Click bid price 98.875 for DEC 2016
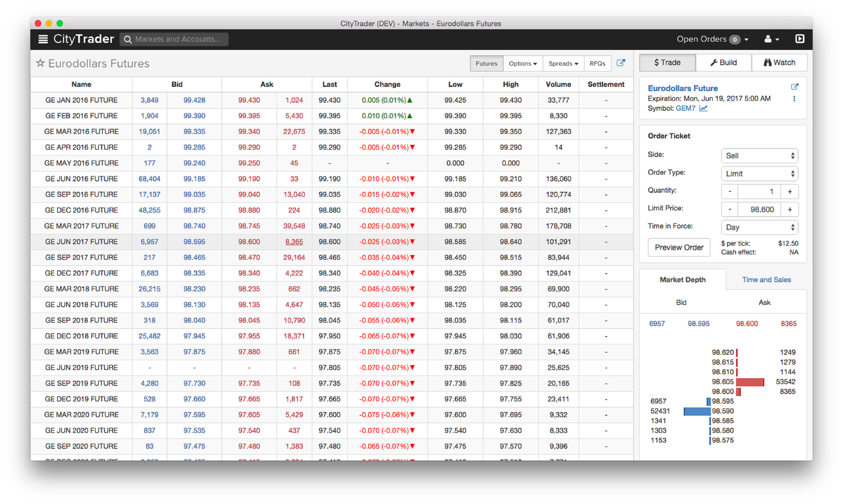 194,210
